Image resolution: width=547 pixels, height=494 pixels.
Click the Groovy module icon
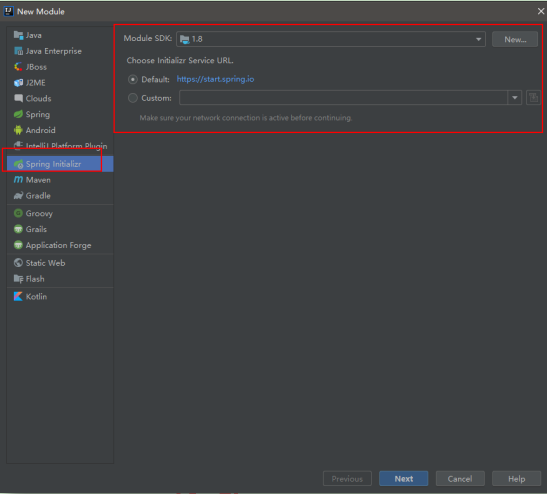(18, 213)
